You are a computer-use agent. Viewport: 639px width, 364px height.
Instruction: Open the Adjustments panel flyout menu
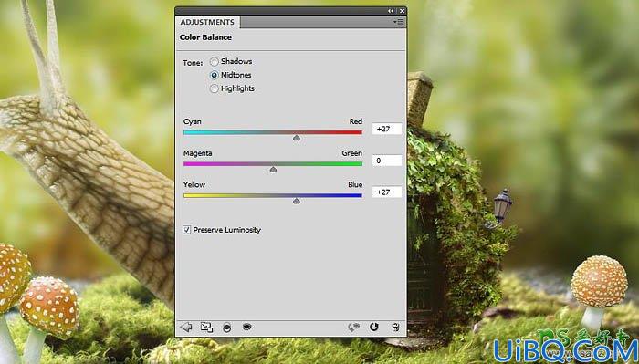tap(399, 22)
